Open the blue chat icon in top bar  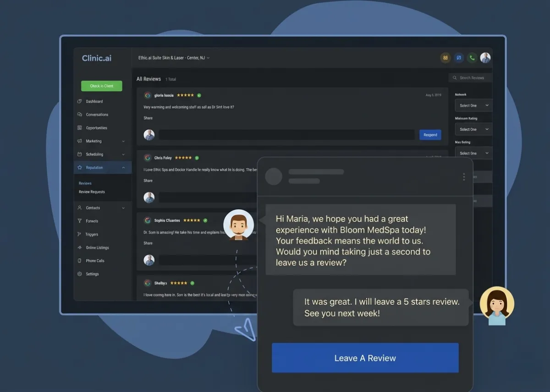pyautogui.click(x=458, y=58)
